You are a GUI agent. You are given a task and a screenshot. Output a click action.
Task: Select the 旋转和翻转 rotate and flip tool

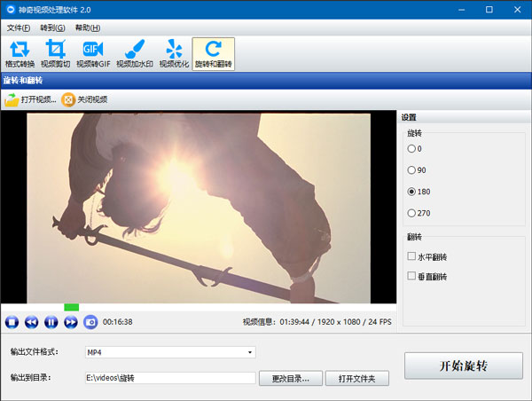(213, 54)
